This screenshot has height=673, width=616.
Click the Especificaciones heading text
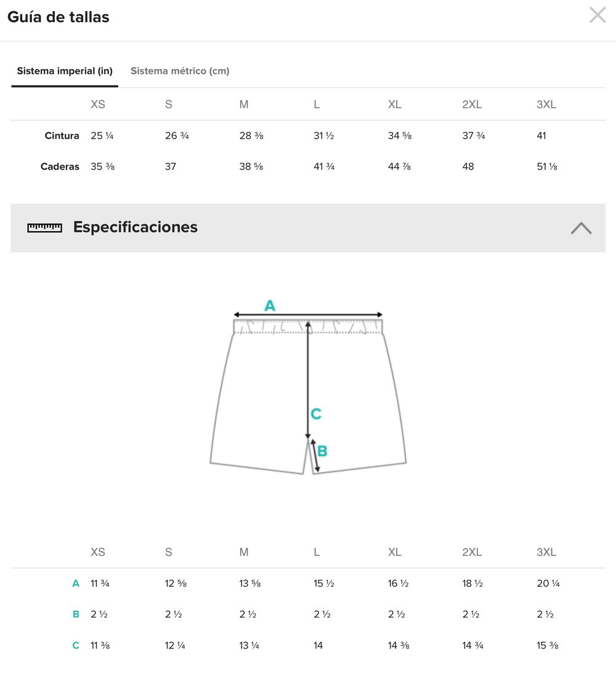pyautogui.click(x=136, y=227)
